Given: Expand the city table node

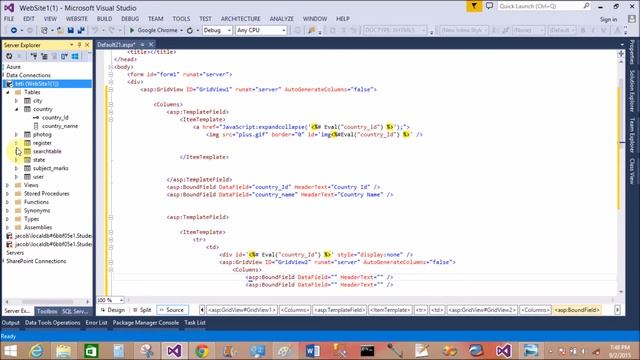Looking at the screenshot, I should tap(16, 101).
